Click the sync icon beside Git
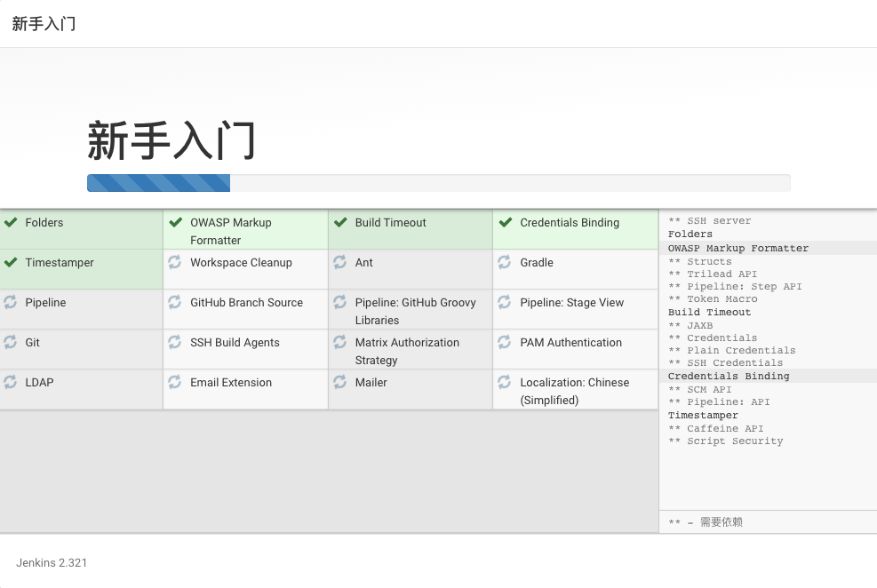 tap(11, 341)
